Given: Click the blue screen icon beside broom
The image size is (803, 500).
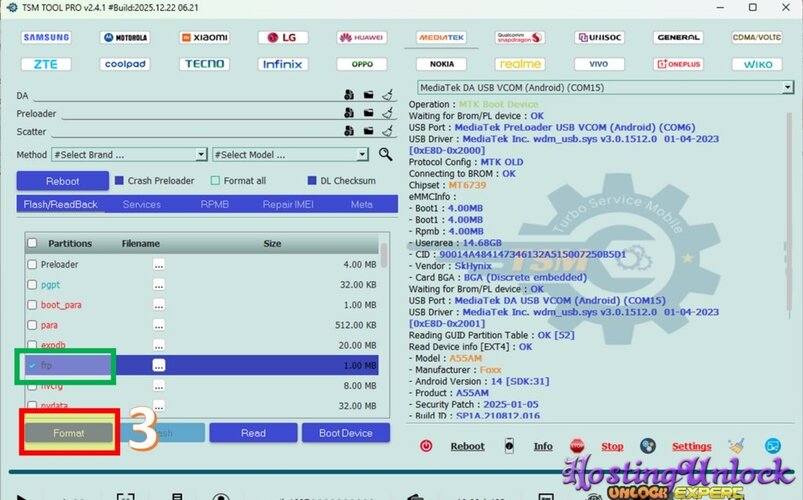Looking at the screenshot, I should click(773, 446).
